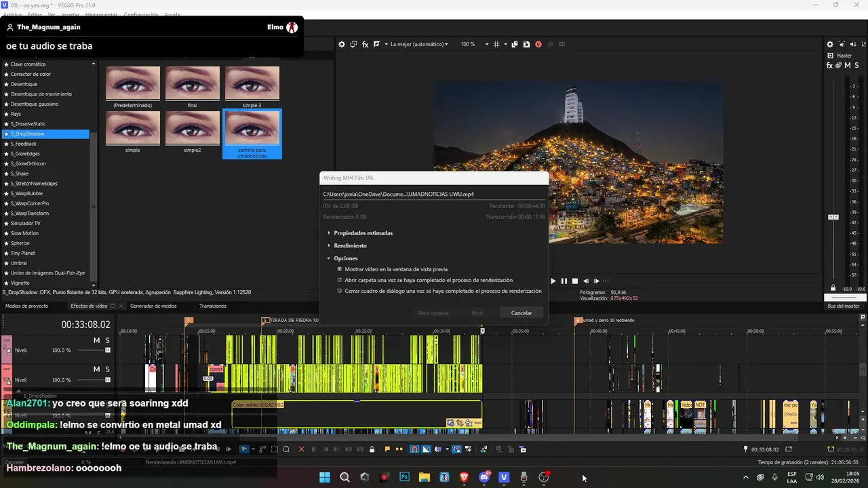Image resolution: width=868 pixels, height=488 pixels.
Task: Open auto ripple mode dropdown arrow
Action: (447, 449)
